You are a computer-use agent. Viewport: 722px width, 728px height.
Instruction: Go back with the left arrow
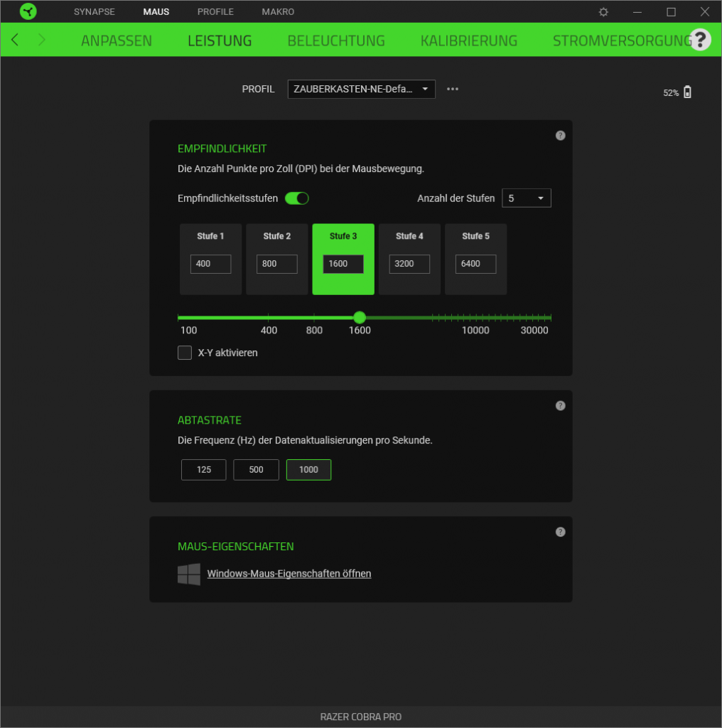15,40
